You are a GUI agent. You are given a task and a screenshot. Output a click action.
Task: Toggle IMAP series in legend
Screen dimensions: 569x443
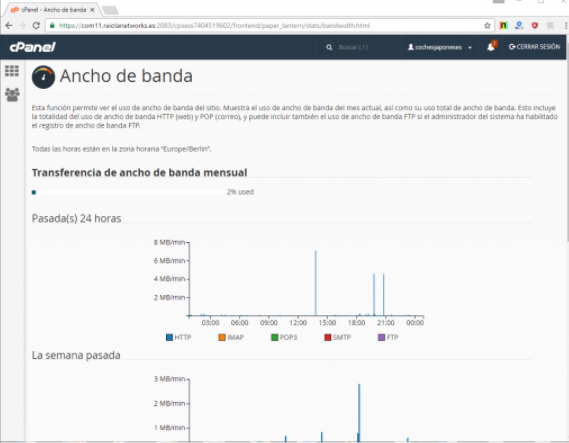click(x=231, y=337)
